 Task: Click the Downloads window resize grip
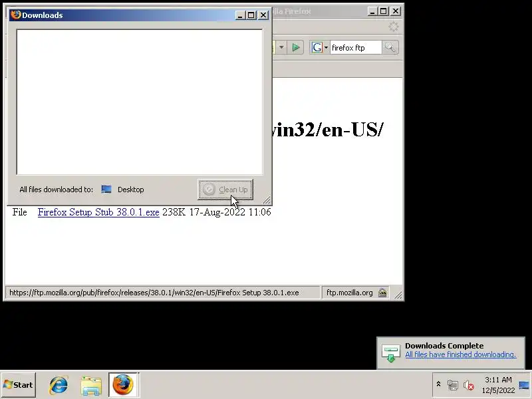coord(267,200)
